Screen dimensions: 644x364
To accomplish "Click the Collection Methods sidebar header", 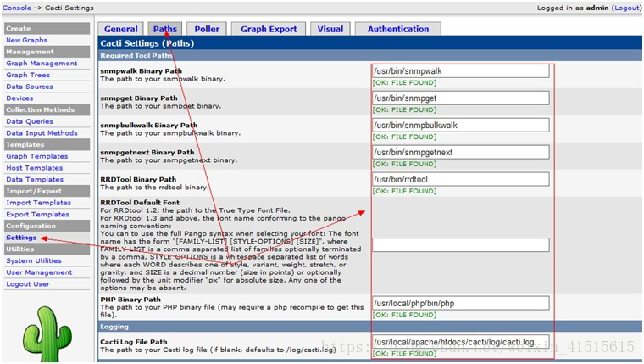I will tap(47, 109).
